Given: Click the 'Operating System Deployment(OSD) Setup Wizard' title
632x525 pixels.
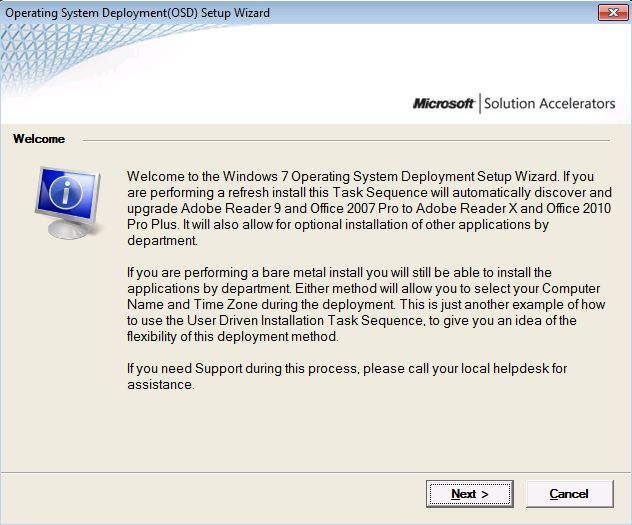Looking at the screenshot, I should point(137,13).
